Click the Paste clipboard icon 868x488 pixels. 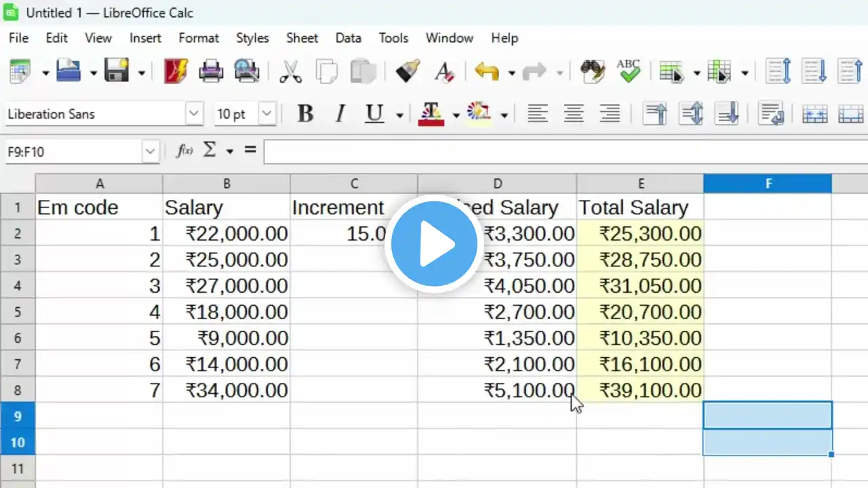click(x=363, y=71)
